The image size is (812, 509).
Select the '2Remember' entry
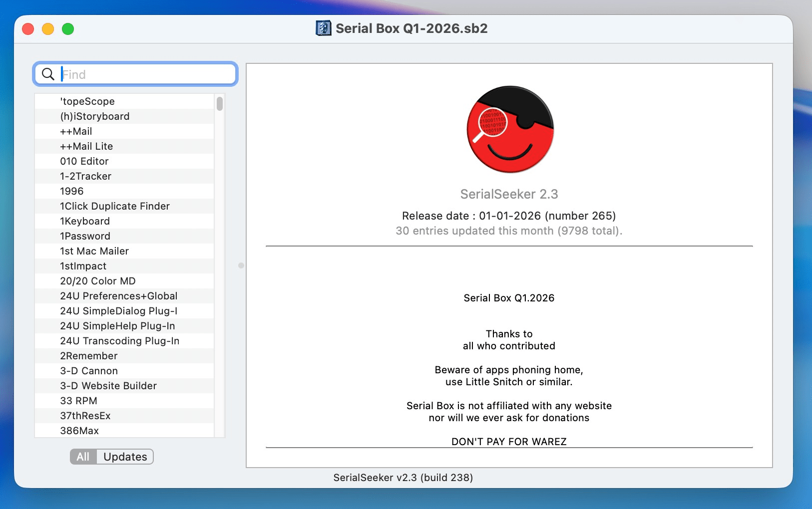pyautogui.click(x=88, y=355)
